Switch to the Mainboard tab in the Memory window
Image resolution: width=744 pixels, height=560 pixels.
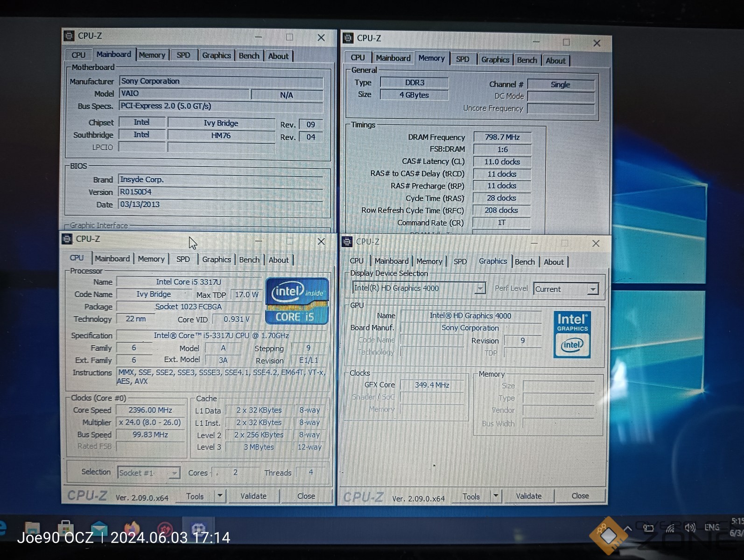[393, 58]
